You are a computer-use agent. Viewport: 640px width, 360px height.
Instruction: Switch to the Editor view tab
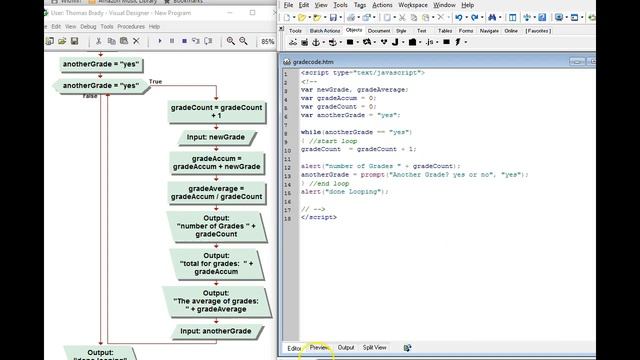294,348
